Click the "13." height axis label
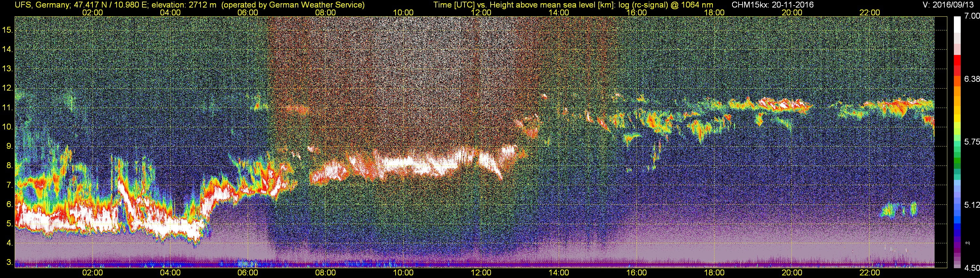Screen dimensions: 980x278 point(8,69)
